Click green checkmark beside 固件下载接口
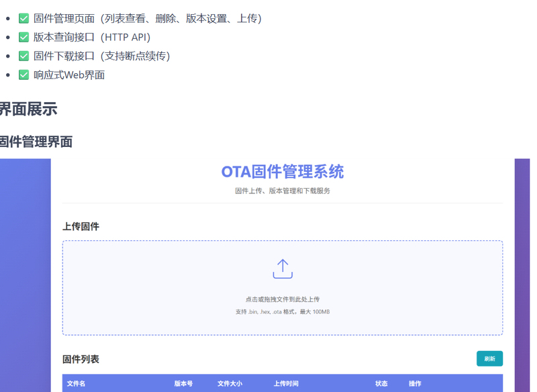This screenshot has width=537, height=392. [24, 56]
